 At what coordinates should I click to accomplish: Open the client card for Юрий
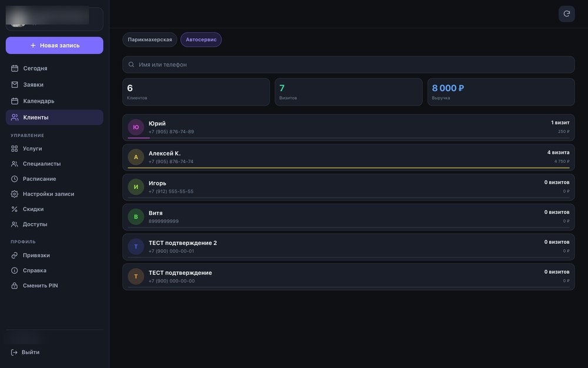(348, 128)
